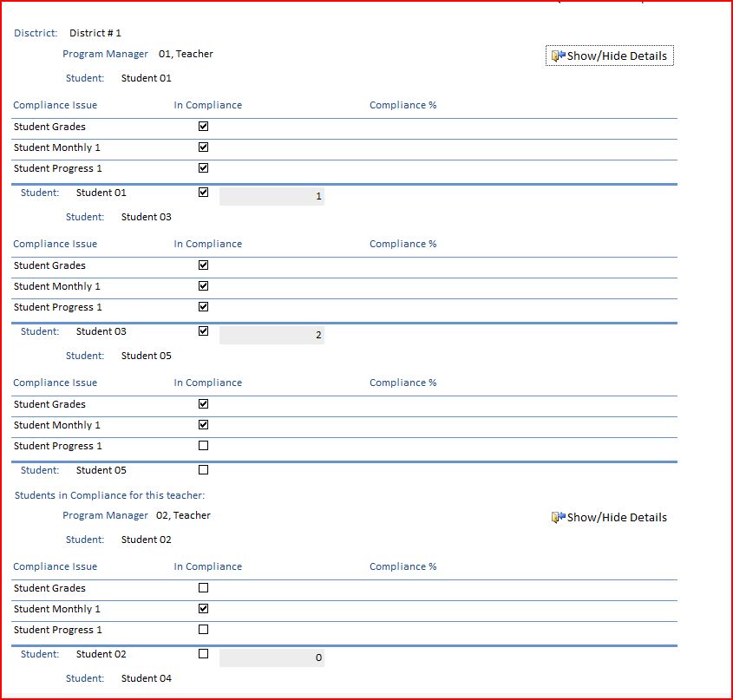Click the Student 02 header name
The image size is (733, 700).
point(147,540)
